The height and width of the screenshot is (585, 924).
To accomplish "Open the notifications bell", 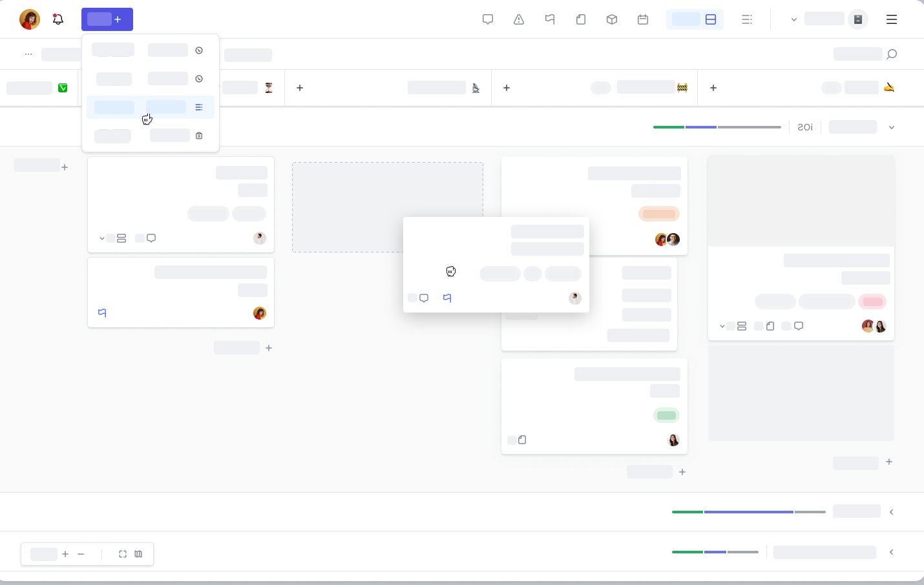I will [58, 19].
